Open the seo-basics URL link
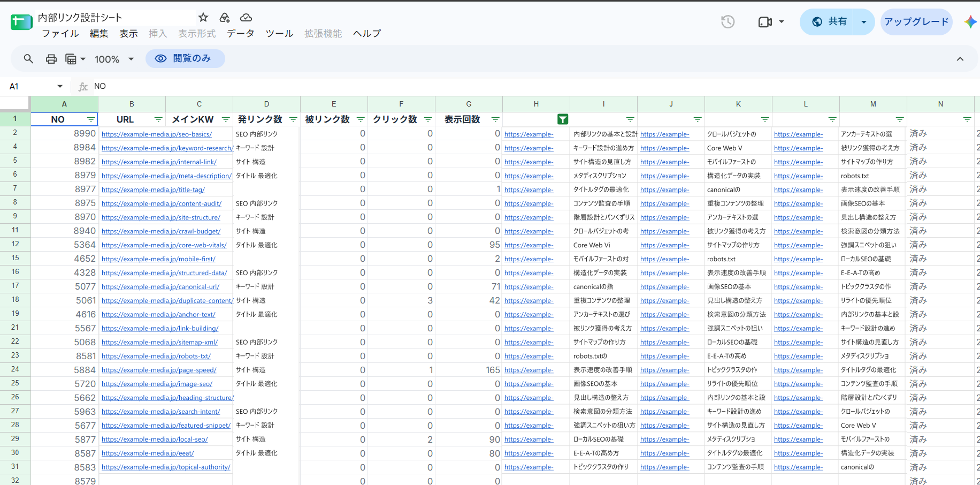Screen dimensions: 980x485 pyautogui.click(x=157, y=134)
